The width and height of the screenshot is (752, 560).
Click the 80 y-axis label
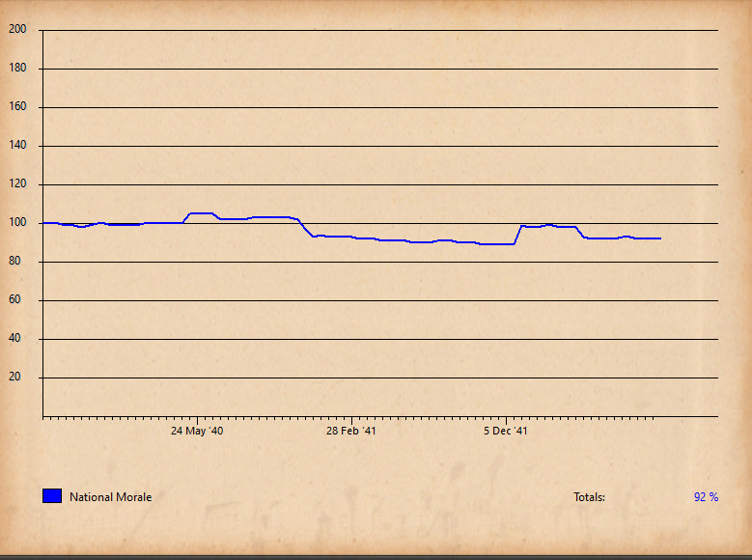click(x=14, y=261)
